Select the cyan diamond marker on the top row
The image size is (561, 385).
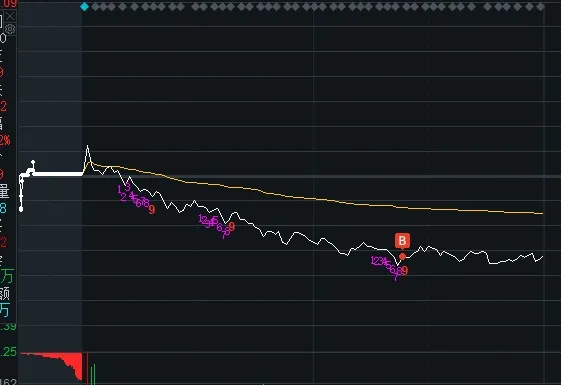click(84, 6)
